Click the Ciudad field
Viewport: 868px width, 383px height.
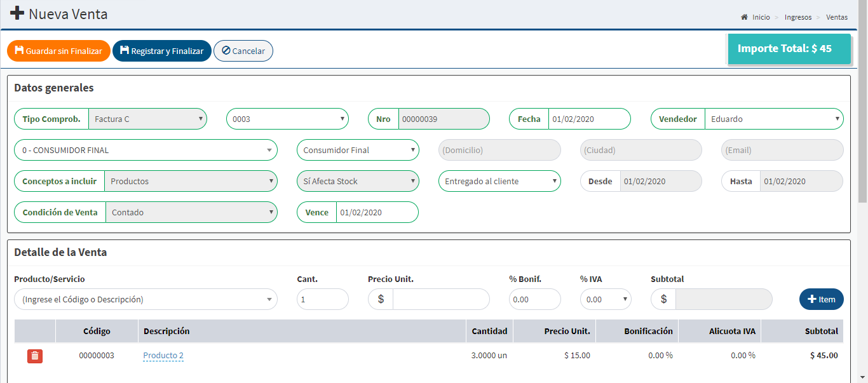pyautogui.click(x=641, y=150)
